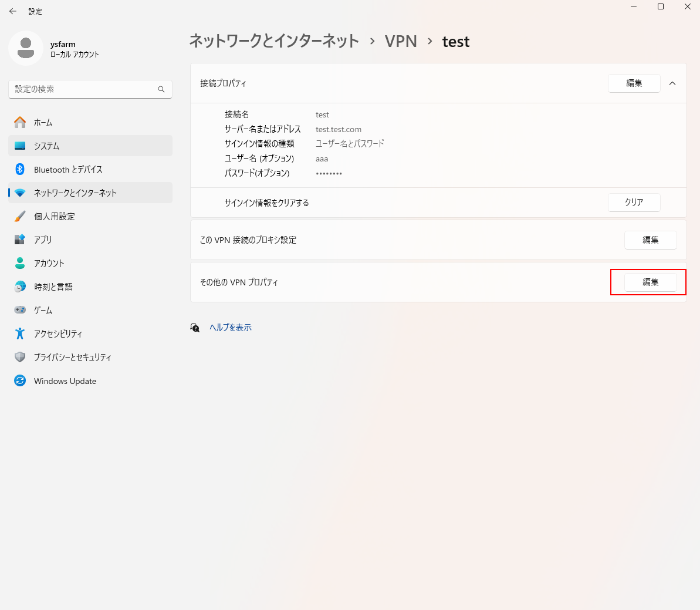Click the VPN breadcrumb link
Image resolution: width=700 pixels, height=610 pixels.
click(401, 42)
